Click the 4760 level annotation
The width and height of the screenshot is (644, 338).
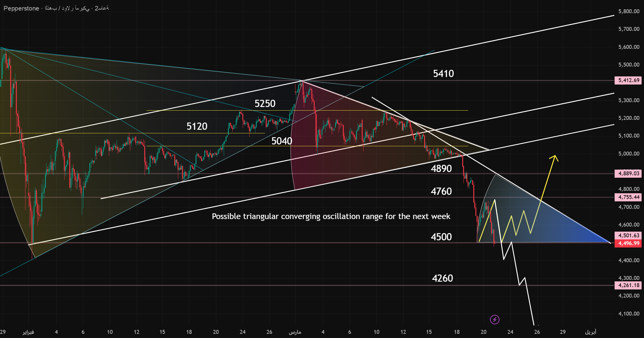point(441,191)
